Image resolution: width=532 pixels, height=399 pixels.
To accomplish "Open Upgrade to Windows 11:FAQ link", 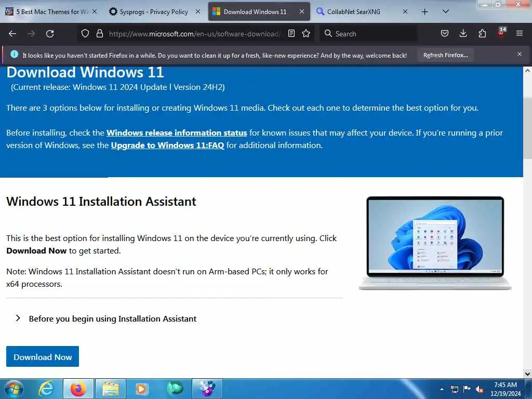I will [x=168, y=145].
